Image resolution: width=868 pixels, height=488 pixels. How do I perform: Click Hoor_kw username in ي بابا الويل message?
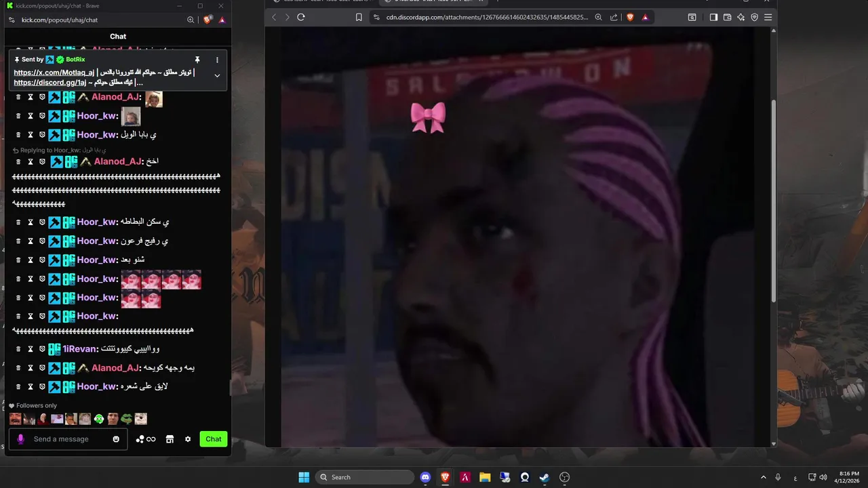click(97, 134)
